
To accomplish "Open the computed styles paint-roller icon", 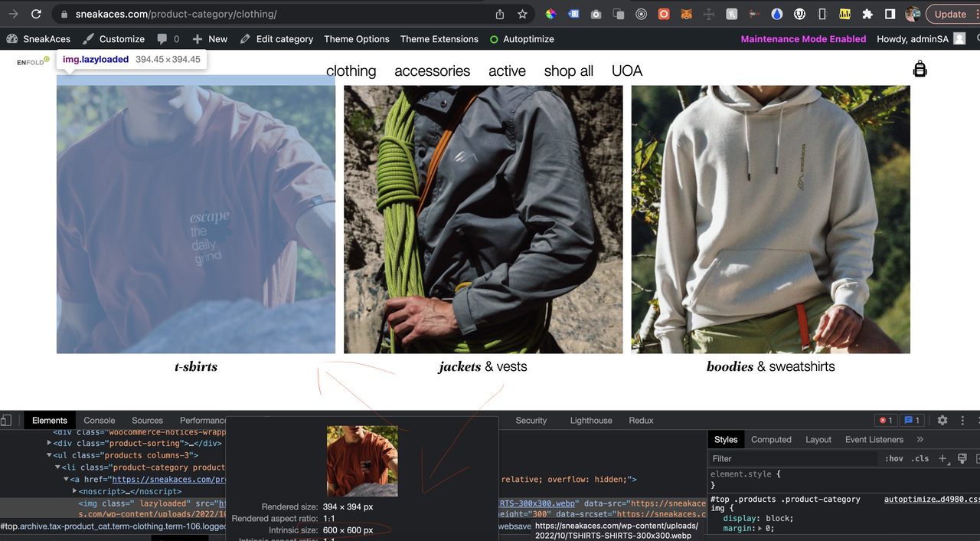I will pos(962,458).
